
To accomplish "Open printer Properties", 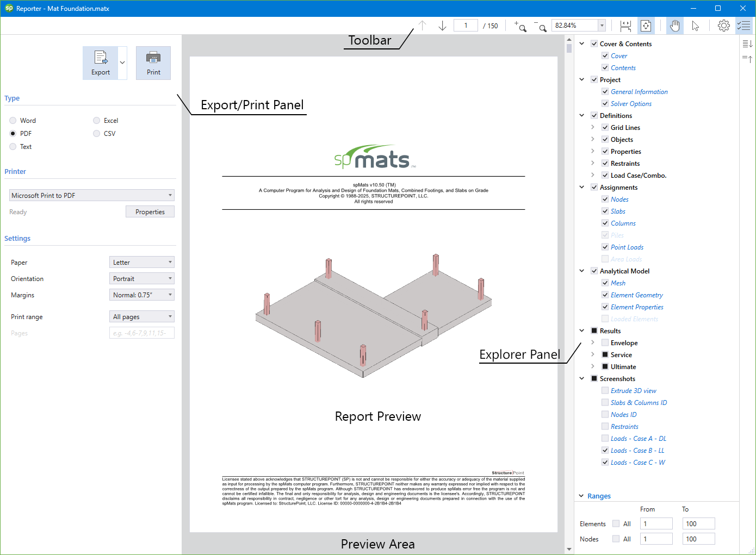I will [150, 211].
